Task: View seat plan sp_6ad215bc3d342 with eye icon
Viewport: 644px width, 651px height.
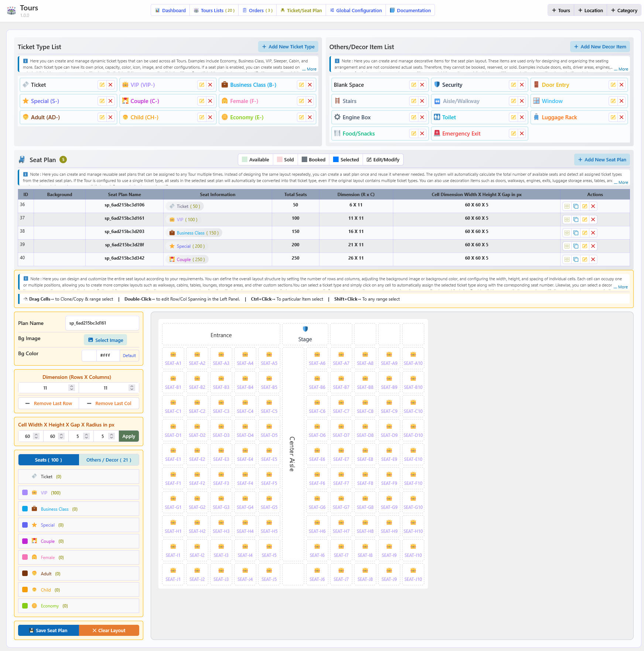Action: (x=567, y=260)
